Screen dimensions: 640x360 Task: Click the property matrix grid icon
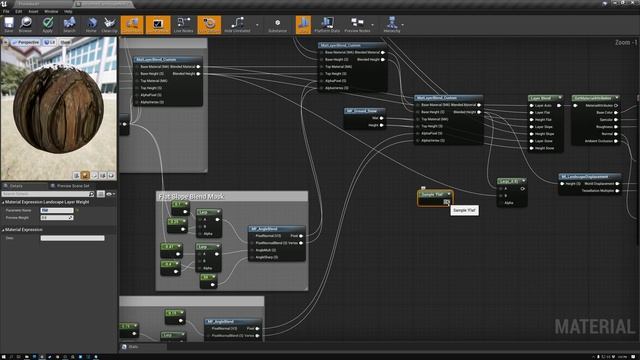point(101,194)
